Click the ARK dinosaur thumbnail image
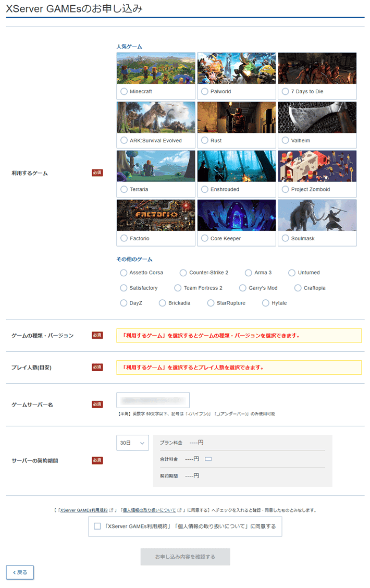Image resolution: width=370 pixels, height=588 pixels. (x=156, y=117)
